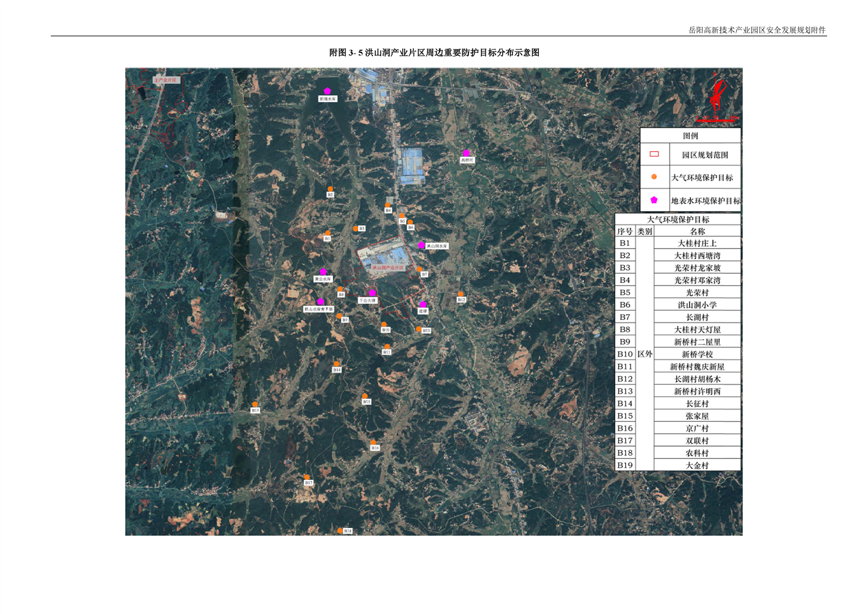Select the 洪山洞小学 row in table
Image resolution: width=868 pixels, height=614 pixels.
tap(697, 305)
